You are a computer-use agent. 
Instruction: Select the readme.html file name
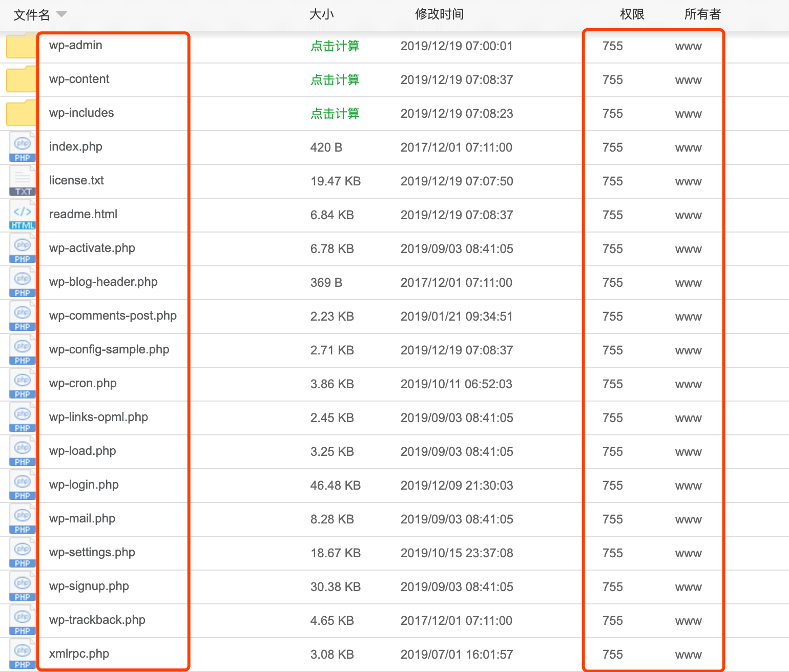tap(84, 214)
